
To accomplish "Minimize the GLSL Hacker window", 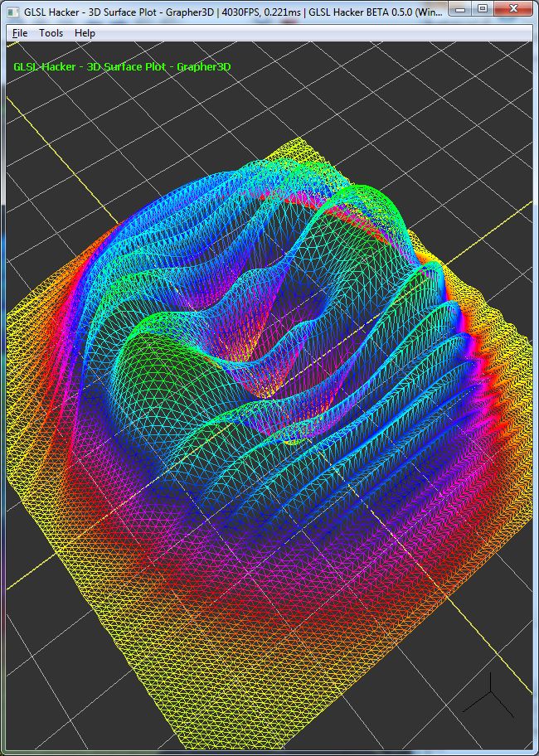I will pos(461,8).
